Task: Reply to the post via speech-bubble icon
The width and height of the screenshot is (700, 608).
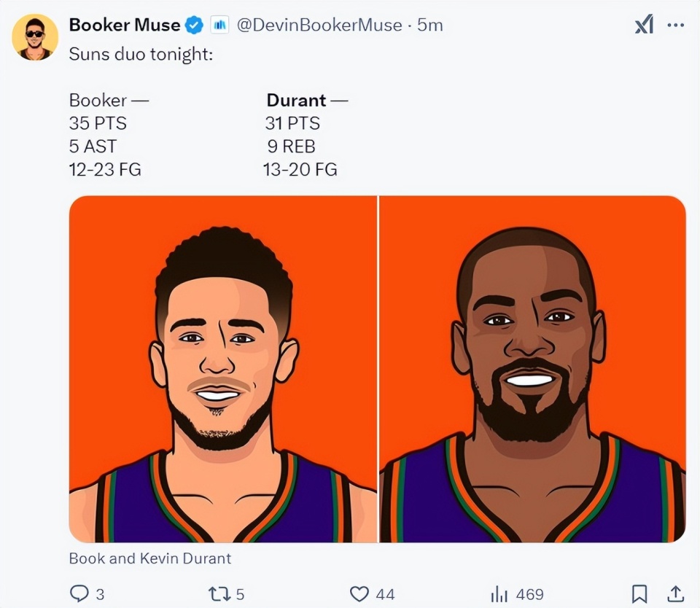Action: (x=79, y=594)
